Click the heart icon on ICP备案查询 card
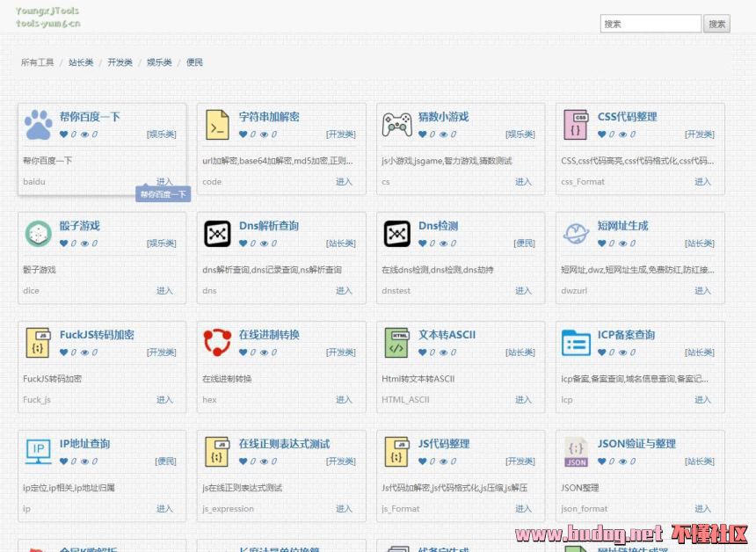Viewport: 756px width, 552px height. pos(601,352)
